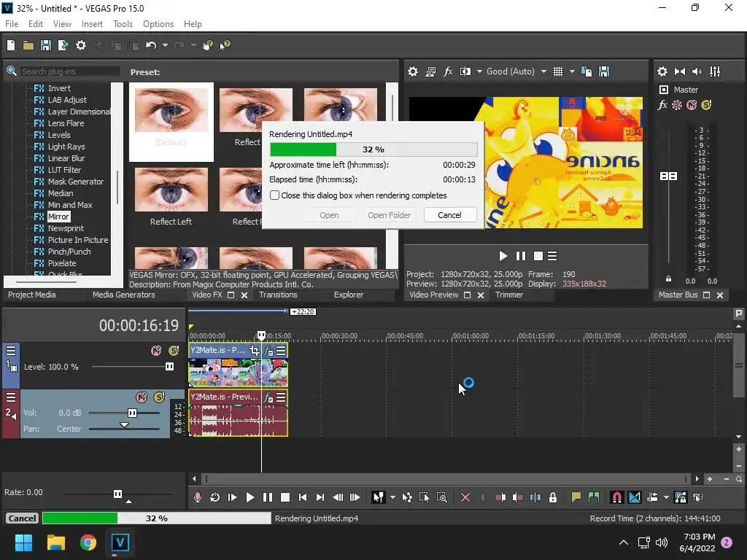Select Newsprint effect in plug-in list

[66, 228]
